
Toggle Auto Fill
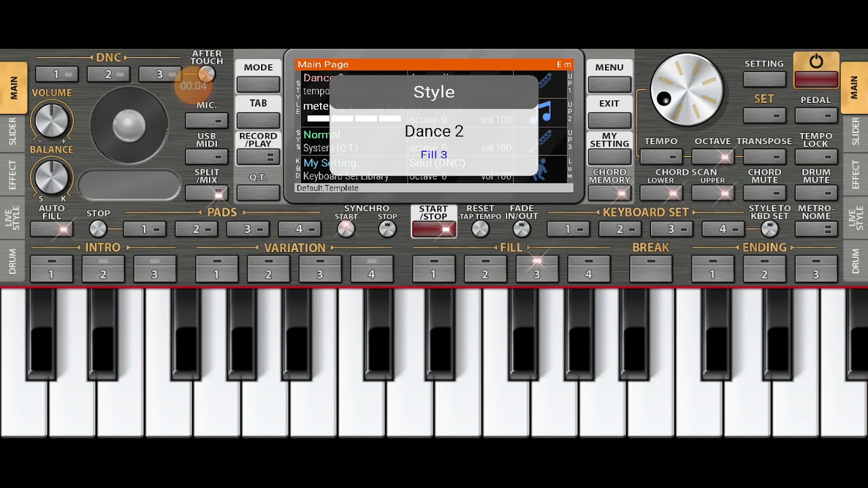(52, 229)
